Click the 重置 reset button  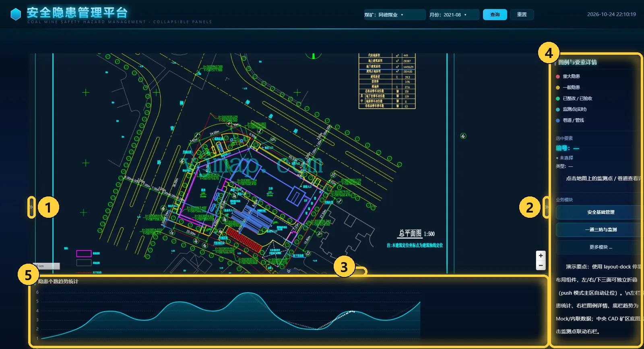click(x=522, y=15)
